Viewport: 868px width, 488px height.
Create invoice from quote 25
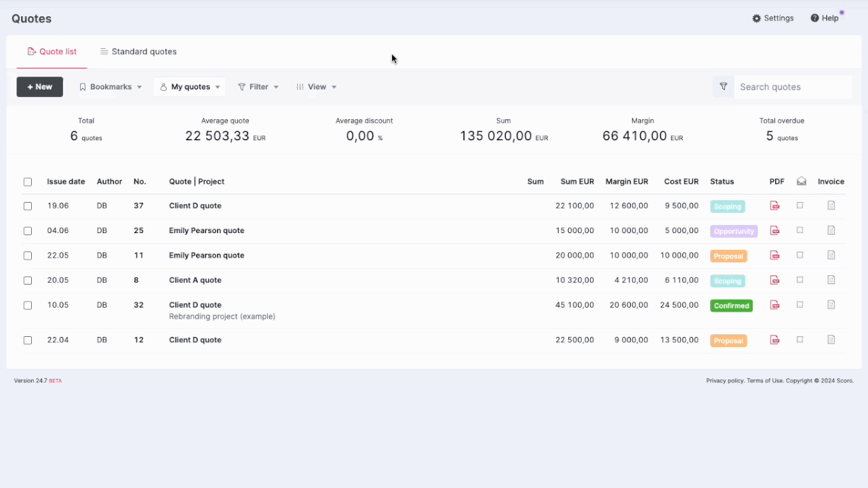[831, 230]
